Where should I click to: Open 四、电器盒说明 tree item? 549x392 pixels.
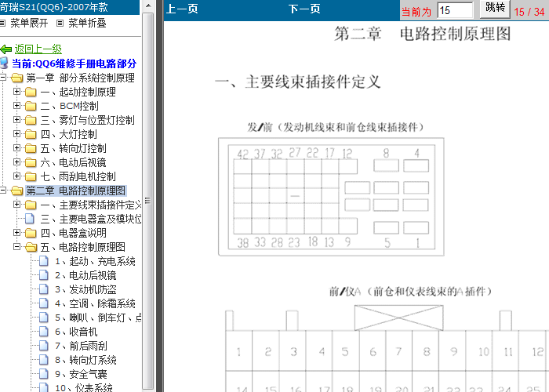click(73, 233)
